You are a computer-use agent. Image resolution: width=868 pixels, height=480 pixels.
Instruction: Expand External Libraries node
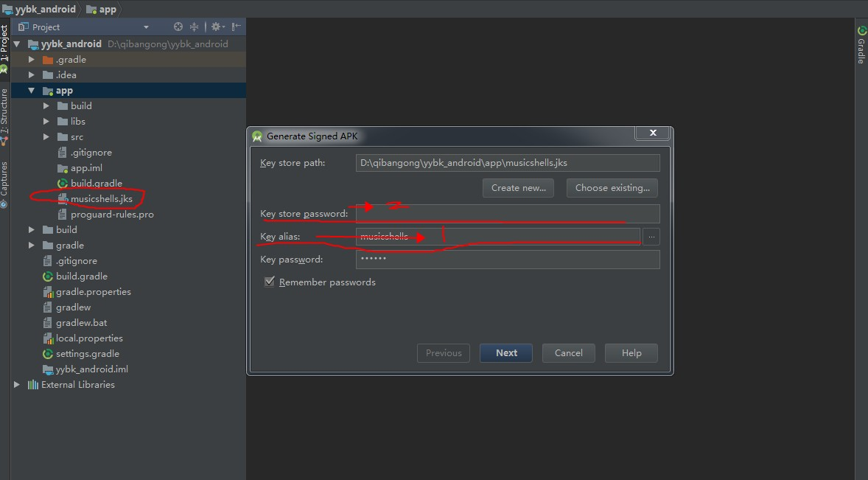(x=17, y=385)
